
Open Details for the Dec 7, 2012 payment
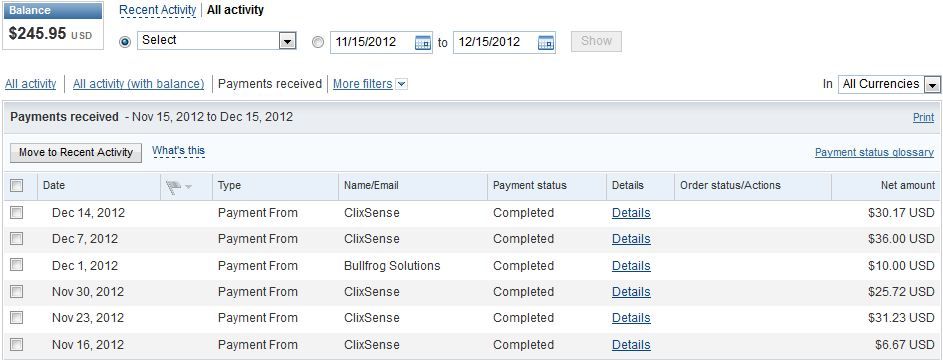(x=631, y=239)
